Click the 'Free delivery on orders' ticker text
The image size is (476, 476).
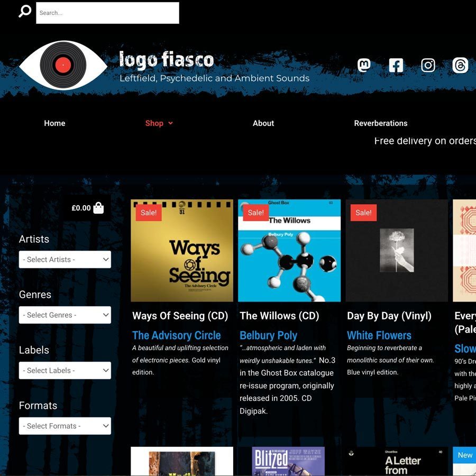(425, 141)
